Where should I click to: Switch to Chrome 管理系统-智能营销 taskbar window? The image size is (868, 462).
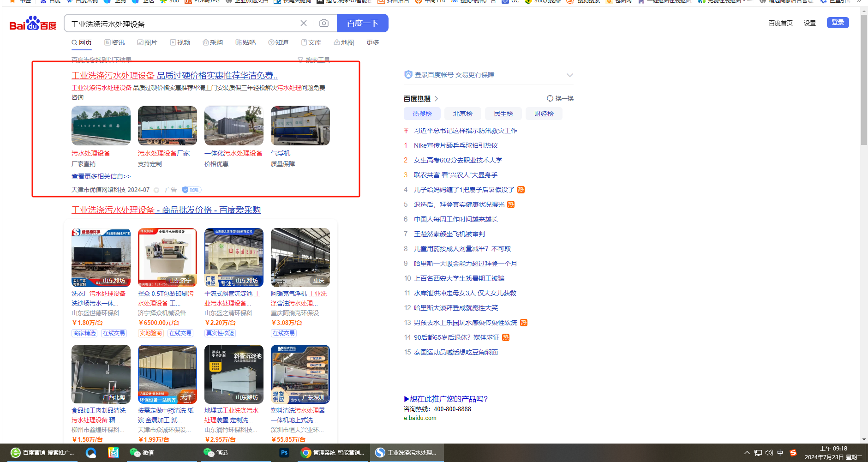tap(332, 453)
